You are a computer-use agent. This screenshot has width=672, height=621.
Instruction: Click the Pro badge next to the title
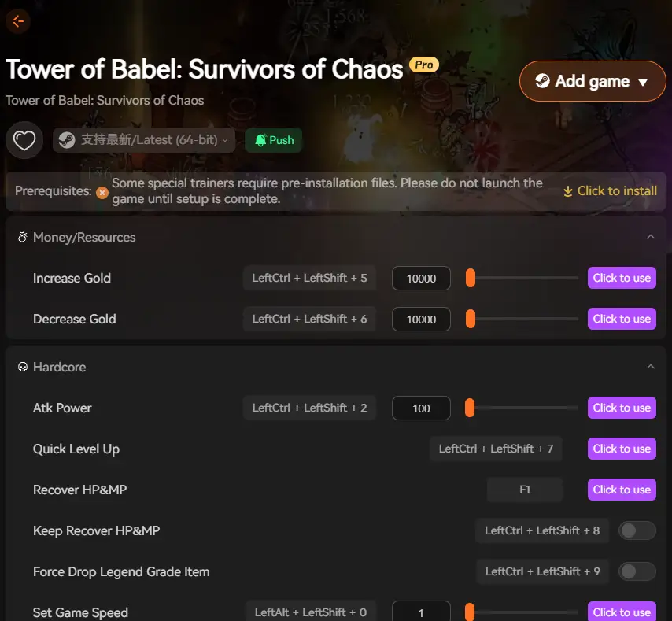point(423,65)
